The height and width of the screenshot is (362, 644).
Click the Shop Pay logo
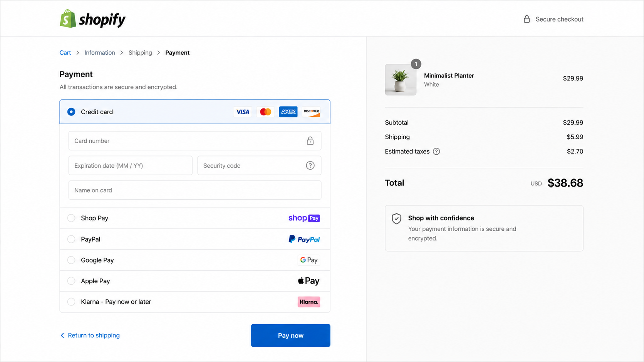(304, 218)
